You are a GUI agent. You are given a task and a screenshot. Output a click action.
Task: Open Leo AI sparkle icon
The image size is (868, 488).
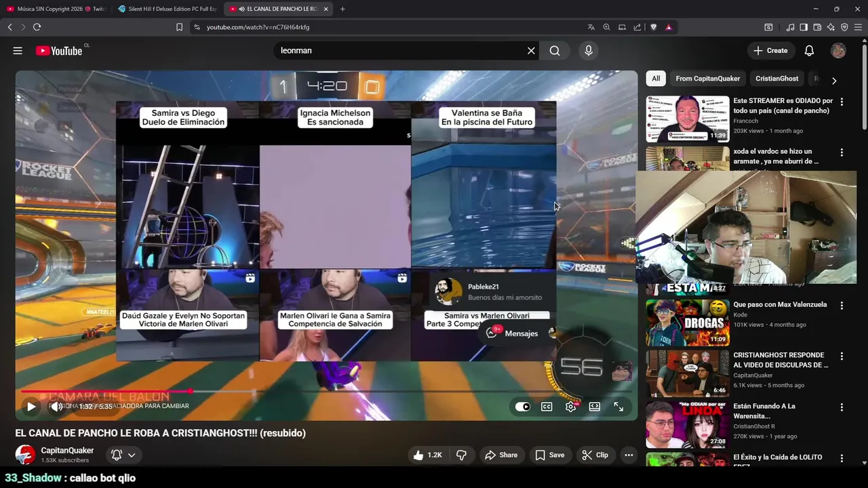(x=831, y=27)
